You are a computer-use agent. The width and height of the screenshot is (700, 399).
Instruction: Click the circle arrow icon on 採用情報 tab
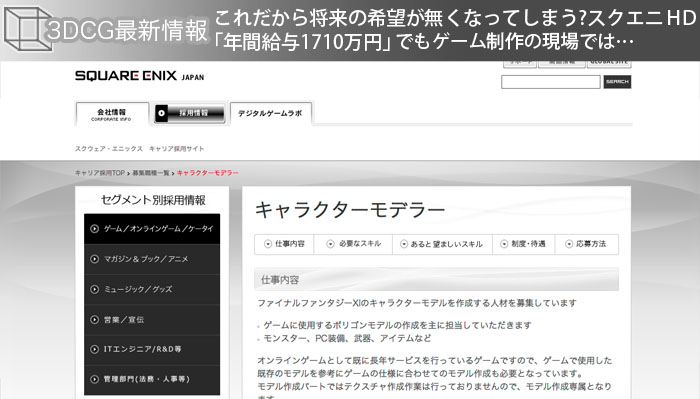162,113
